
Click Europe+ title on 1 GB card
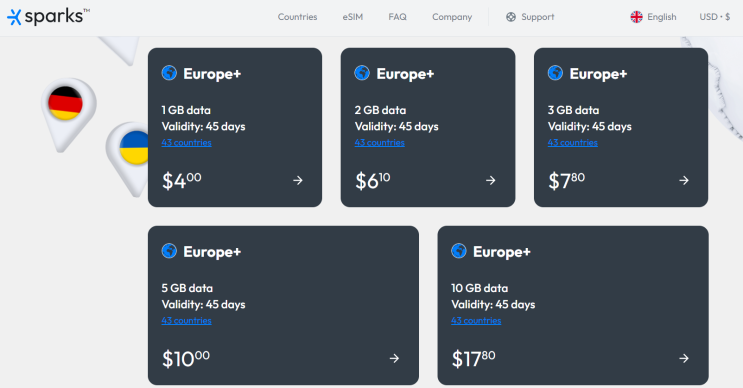(x=212, y=74)
